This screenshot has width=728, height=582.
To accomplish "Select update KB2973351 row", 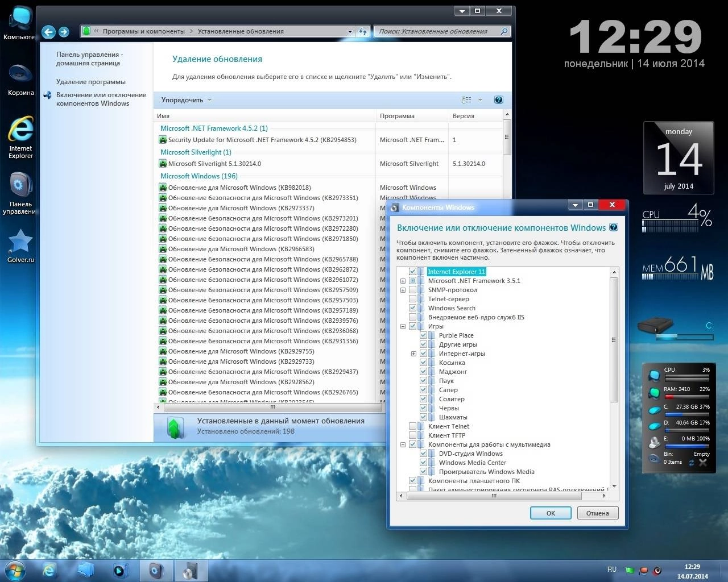I will [264, 198].
